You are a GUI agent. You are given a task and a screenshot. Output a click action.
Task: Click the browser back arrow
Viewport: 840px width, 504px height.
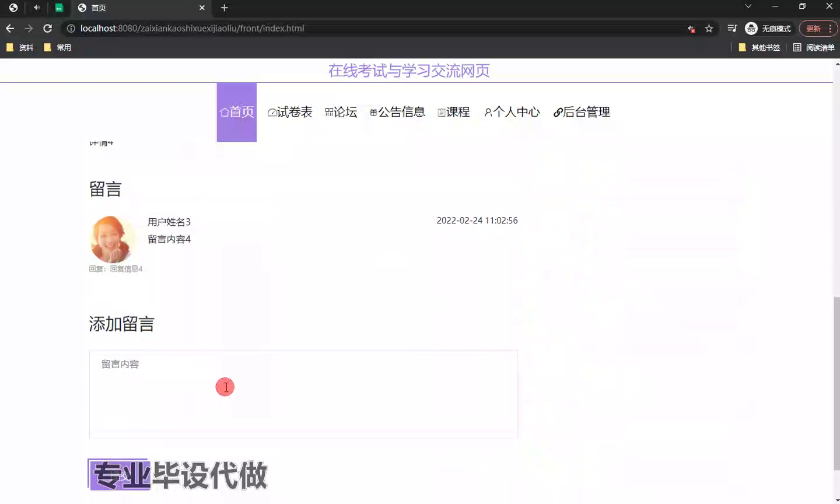pyautogui.click(x=10, y=29)
